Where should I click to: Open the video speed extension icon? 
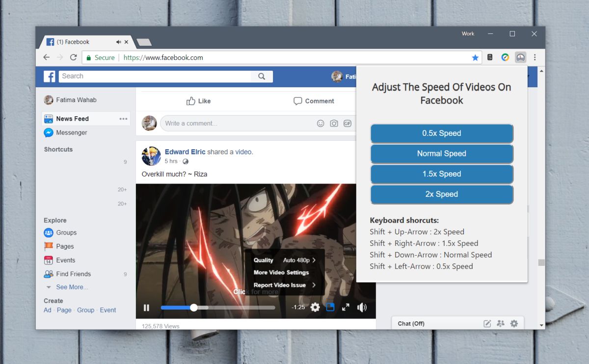(x=520, y=57)
